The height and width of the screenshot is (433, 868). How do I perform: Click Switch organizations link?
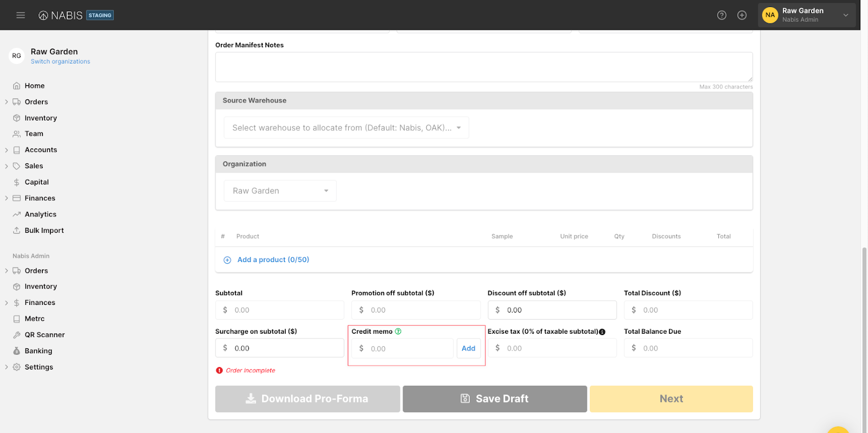coord(60,62)
